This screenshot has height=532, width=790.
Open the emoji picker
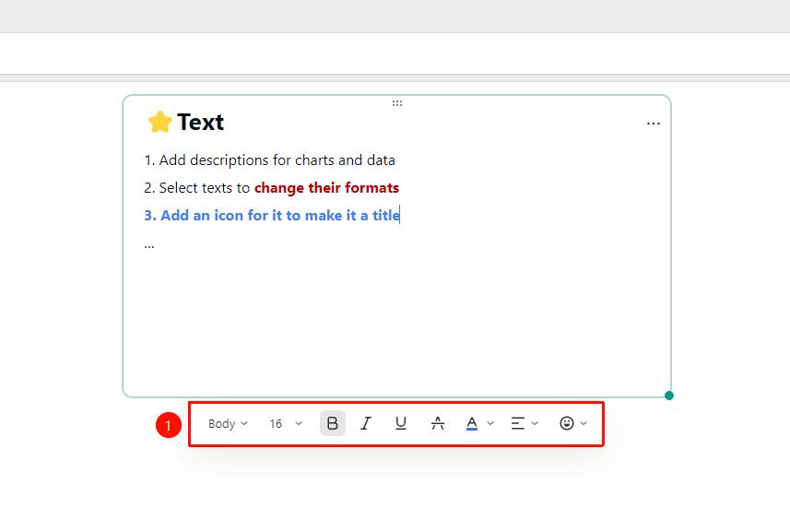click(573, 423)
